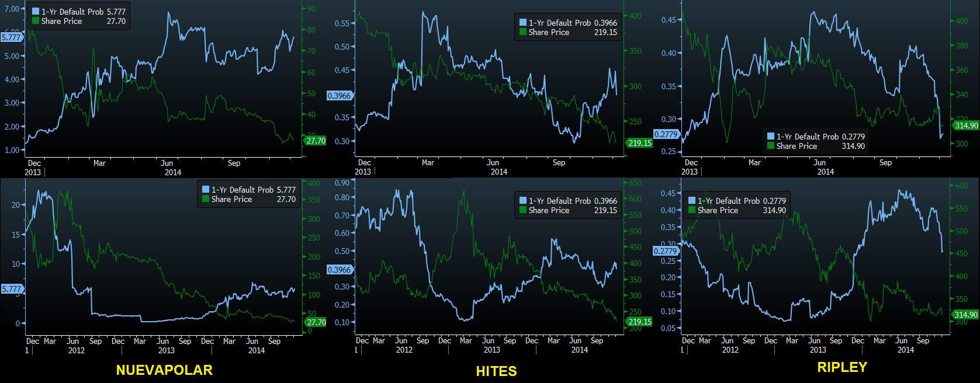Click green 219.15 axis flag on lower HITES chart
The width and height of the screenshot is (980, 383).
[640, 322]
